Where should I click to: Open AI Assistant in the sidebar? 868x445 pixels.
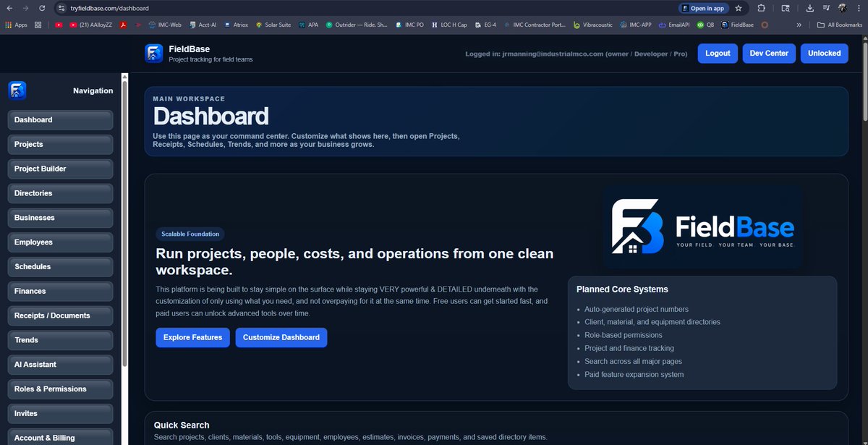click(x=60, y=365)
